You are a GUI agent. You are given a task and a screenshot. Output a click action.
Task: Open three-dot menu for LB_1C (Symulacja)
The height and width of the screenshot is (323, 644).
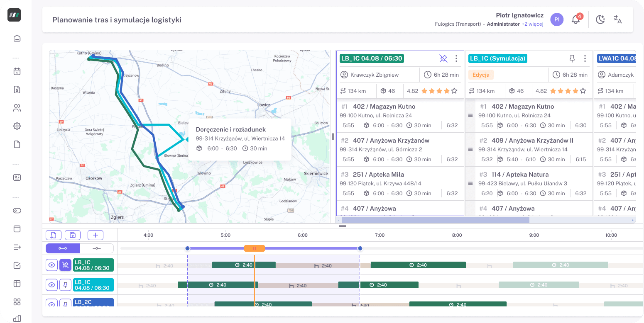(x=585, y=58)
